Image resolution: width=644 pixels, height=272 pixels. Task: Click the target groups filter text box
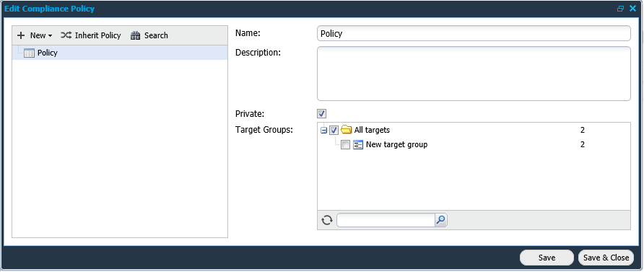386,220
